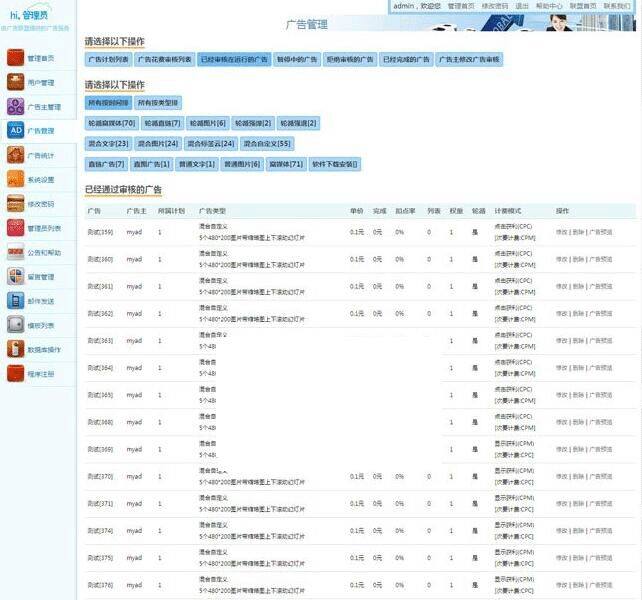Open 帮助中心 in the top navigation
Screen dimensions: 642x600
[548, 6]
